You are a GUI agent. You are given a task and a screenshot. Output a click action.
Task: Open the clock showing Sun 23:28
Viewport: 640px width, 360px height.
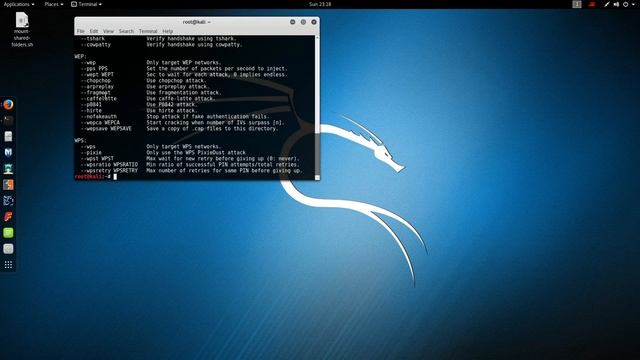click(320, 4)
